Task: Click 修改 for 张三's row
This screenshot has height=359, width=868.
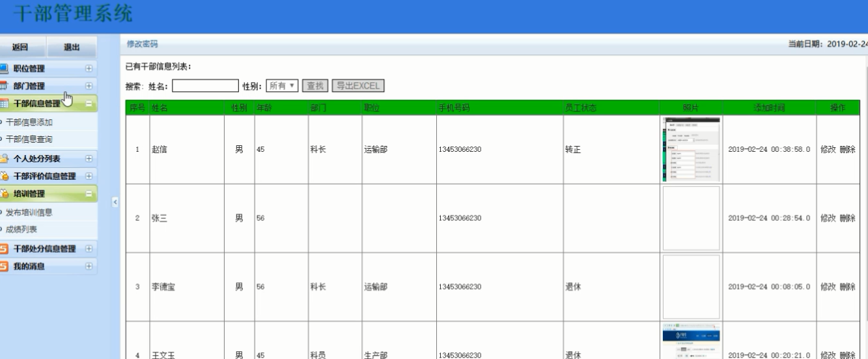Action: click(828, 218)
